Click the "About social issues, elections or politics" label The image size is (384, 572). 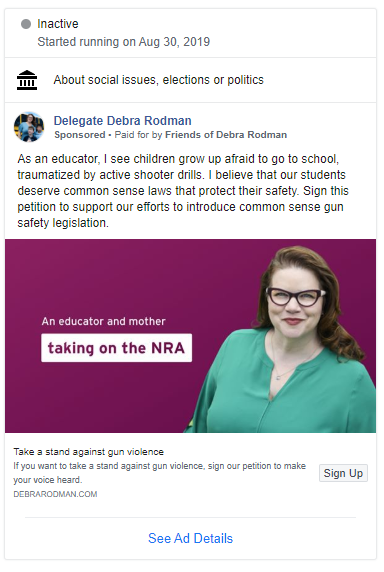click(159, 80)
